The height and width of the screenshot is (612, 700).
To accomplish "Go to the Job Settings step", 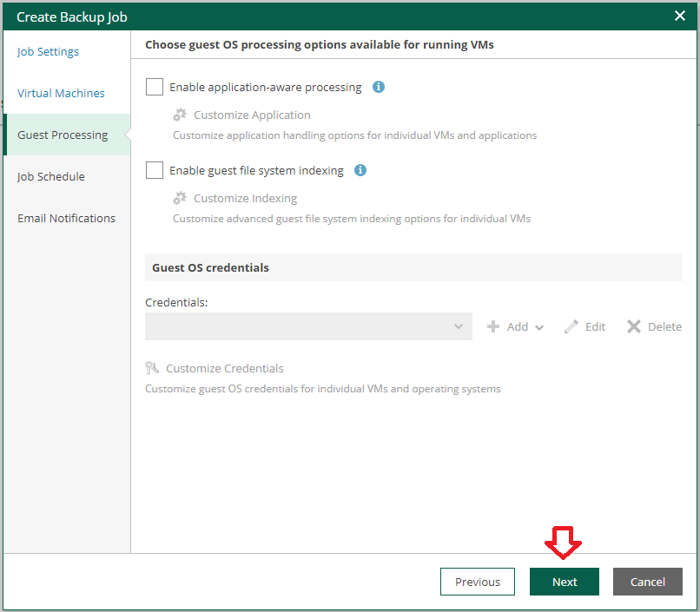I will coord(49,52).
